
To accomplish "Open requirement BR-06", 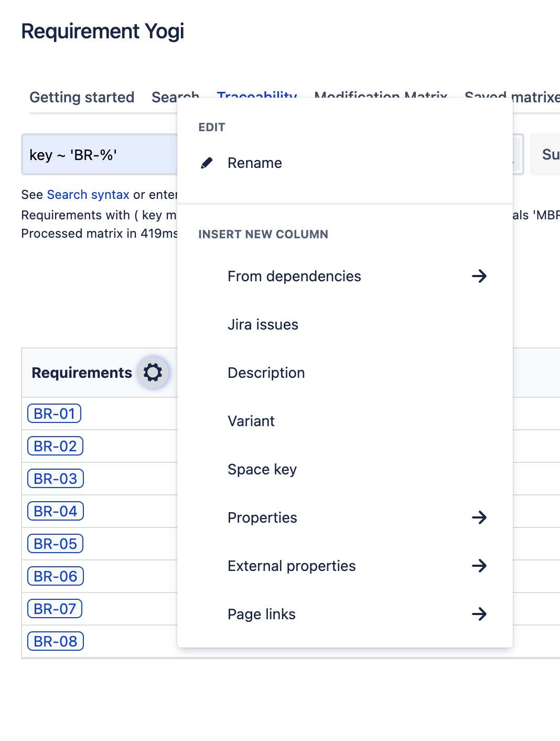I will [x=56, y=576].
